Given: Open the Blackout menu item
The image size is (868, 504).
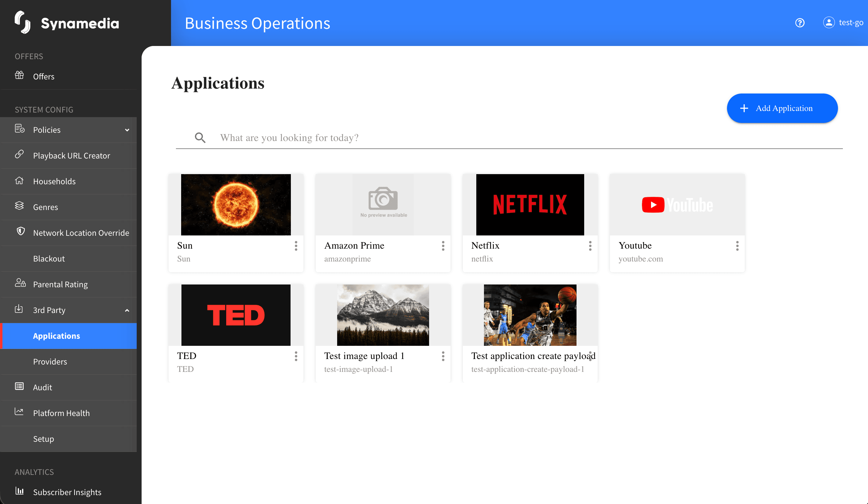Looking at the screenshot, I should point(69,259).
